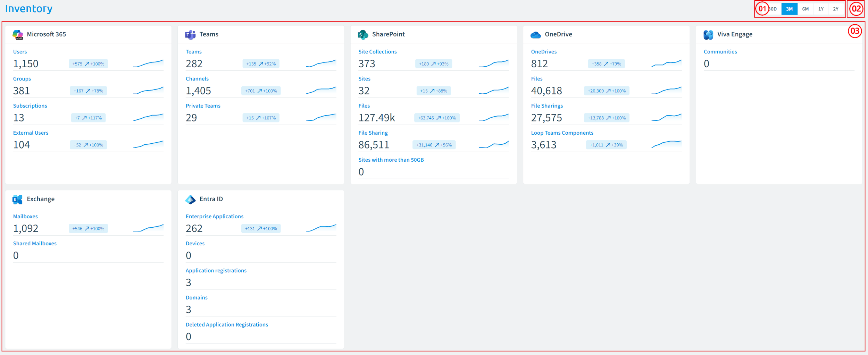Screen dimensions: 868x355
Task: Open Sites with more than 50GB
Action: [391, 160]
